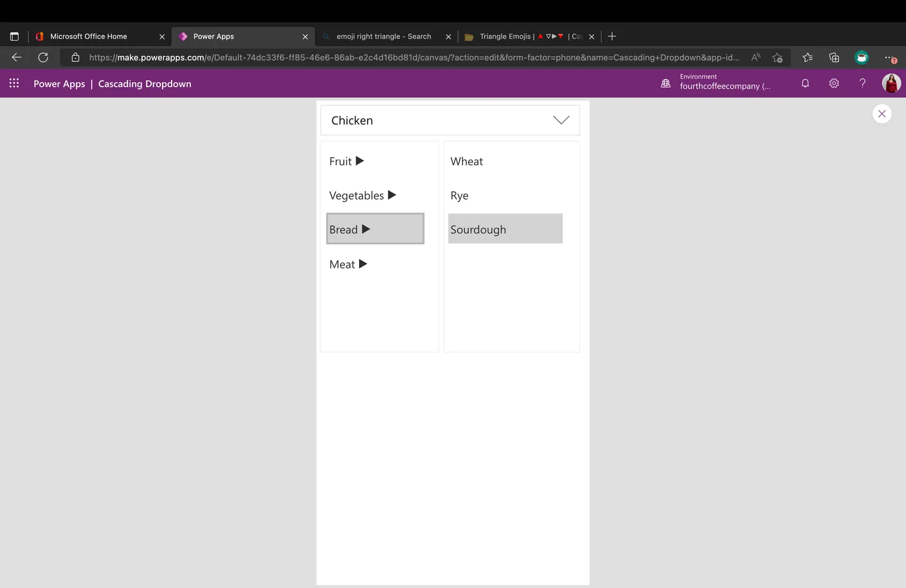Open tab actions menu icon
The image size is (906, 588).
(x=15, y=36)
